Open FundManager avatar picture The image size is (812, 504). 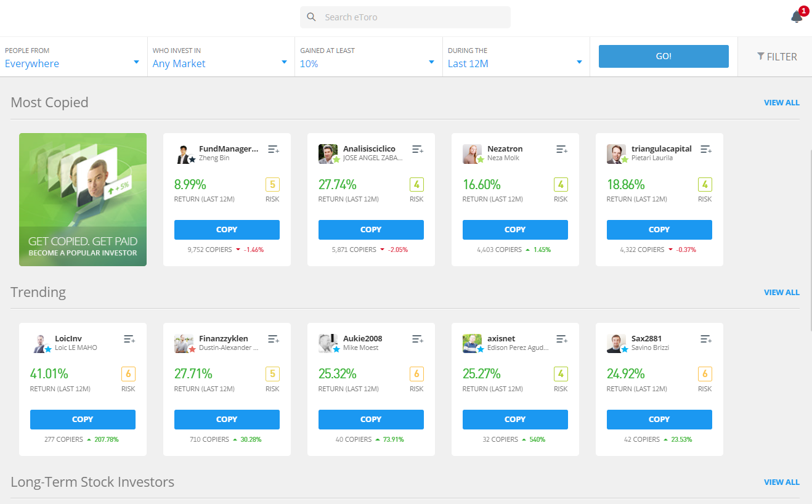[x=184, y=154]
